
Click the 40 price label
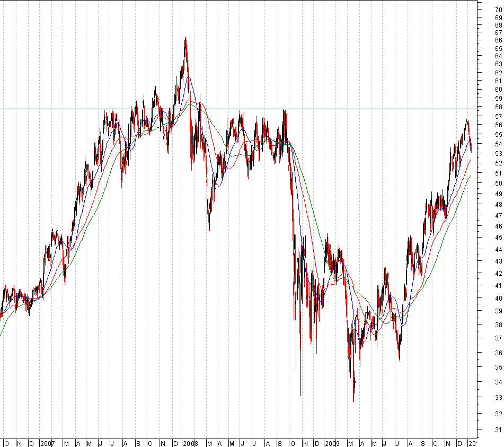(x=499, y=299)
